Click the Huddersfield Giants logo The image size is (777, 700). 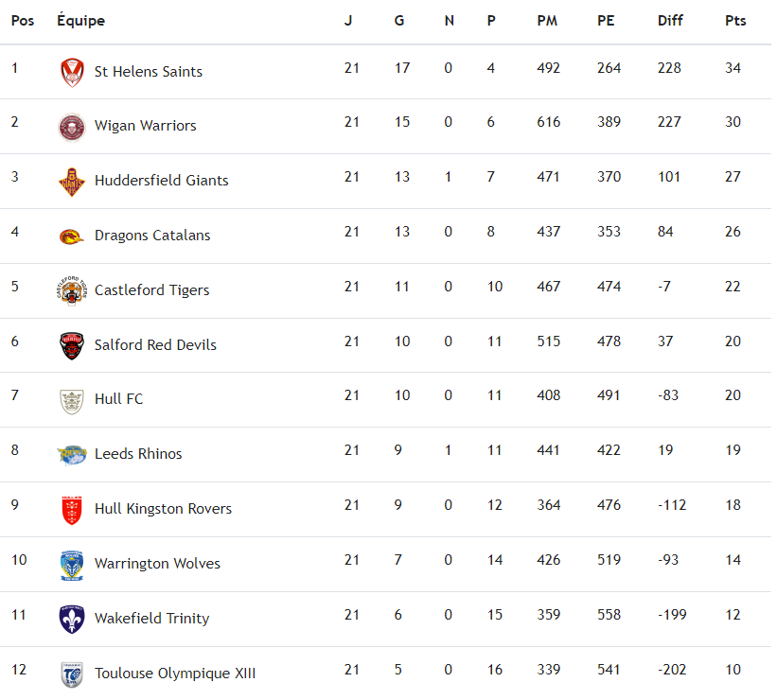pyautogui.click(x=72, y=181)
